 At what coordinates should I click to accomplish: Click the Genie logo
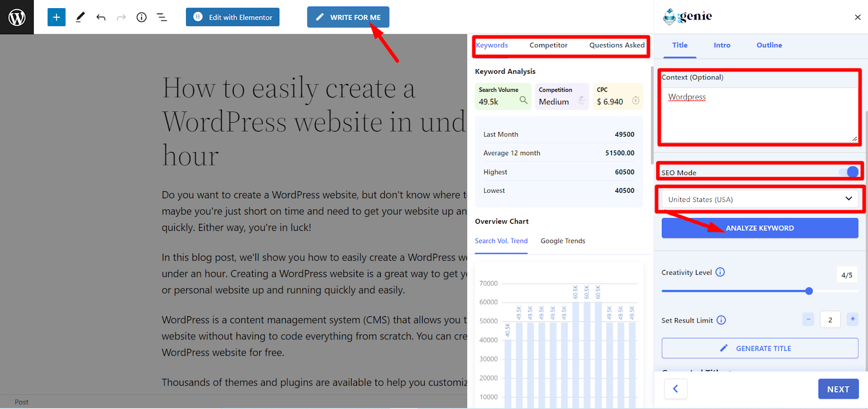click(687, 17)
